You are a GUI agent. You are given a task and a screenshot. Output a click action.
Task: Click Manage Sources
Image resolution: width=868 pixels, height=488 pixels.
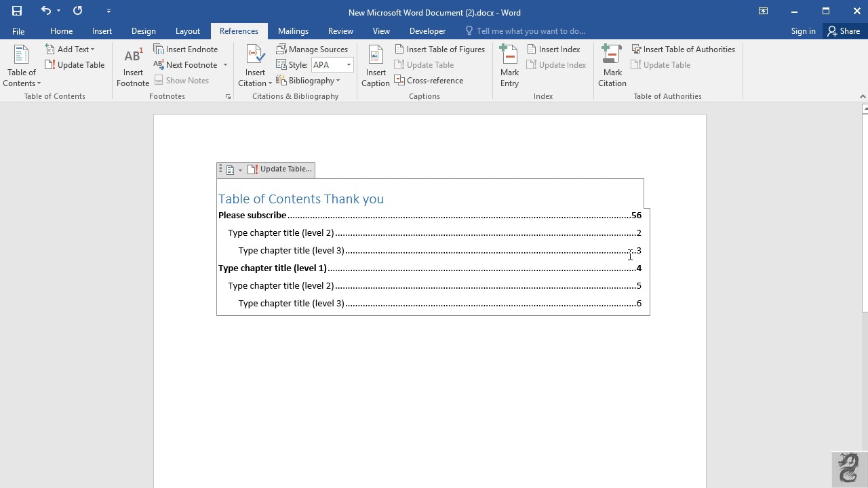(x=312, y=49)
